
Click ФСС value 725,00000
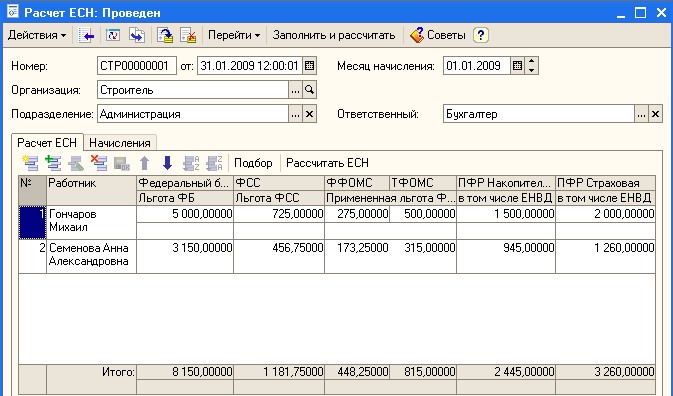click(x=279, y=214)
